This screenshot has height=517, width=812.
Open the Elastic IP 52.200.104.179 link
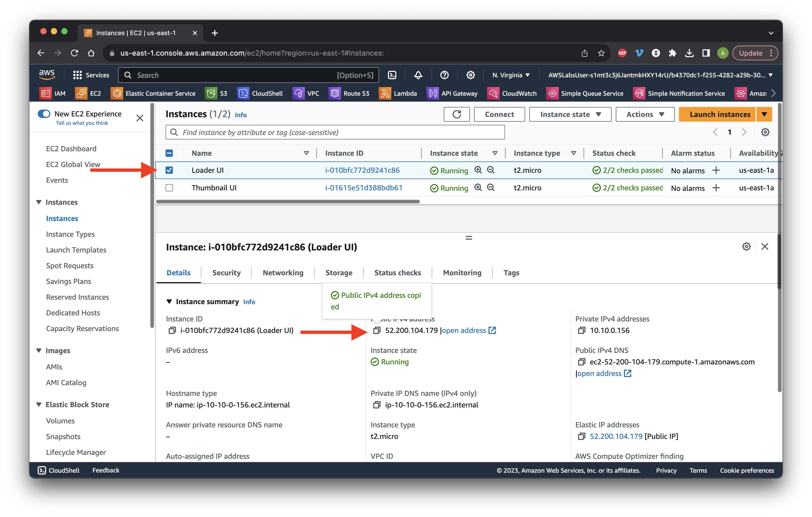coord(616,436)
